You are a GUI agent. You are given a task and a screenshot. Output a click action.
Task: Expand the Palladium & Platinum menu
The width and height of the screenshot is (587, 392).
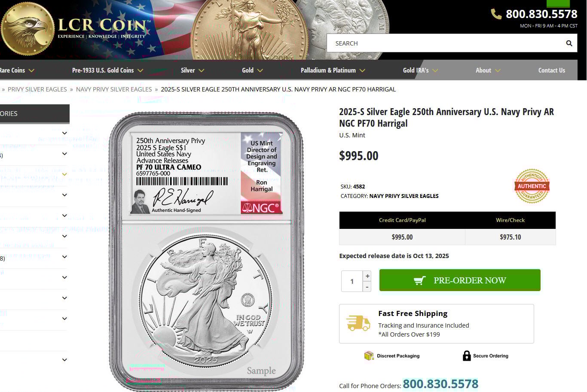click(333, 70)
